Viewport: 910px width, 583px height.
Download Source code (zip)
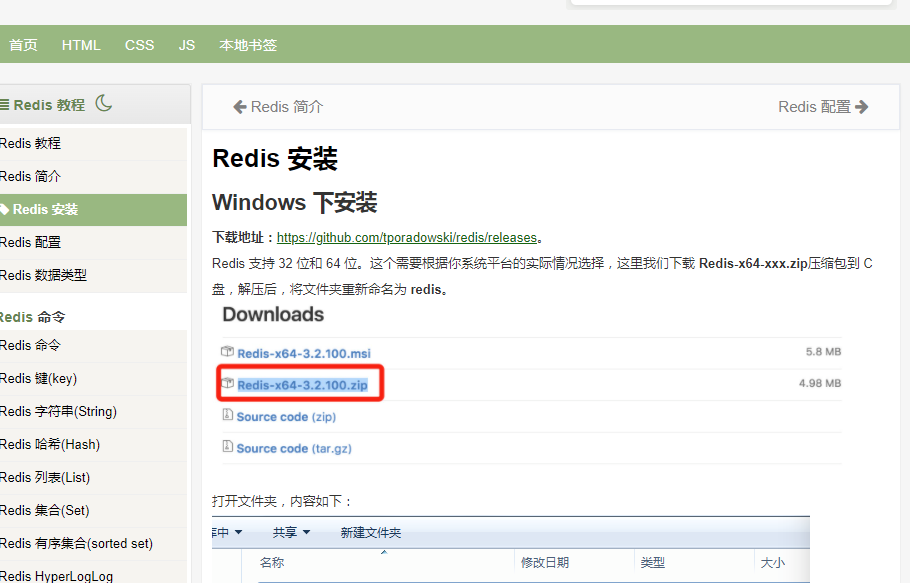(x=286, y=417)
